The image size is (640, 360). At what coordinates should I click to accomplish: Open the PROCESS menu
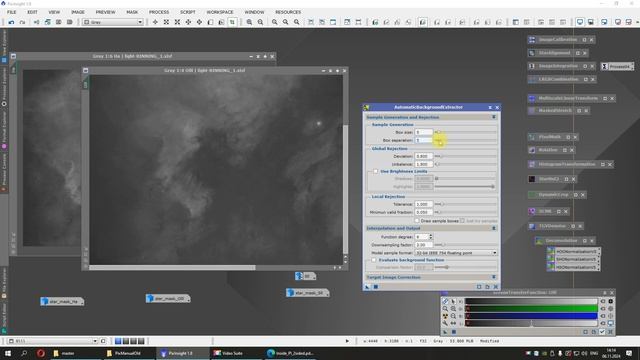coord(159,12)
